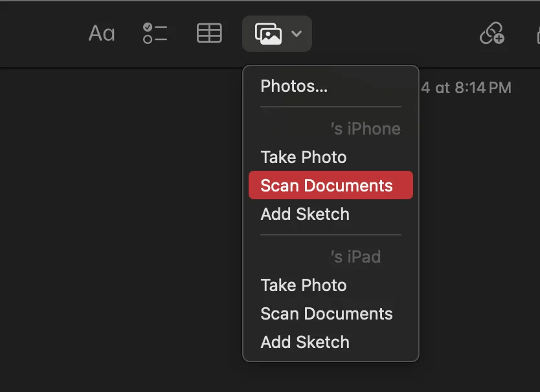
Task: Click the 's iPhone section header
Action: [365, 129]
